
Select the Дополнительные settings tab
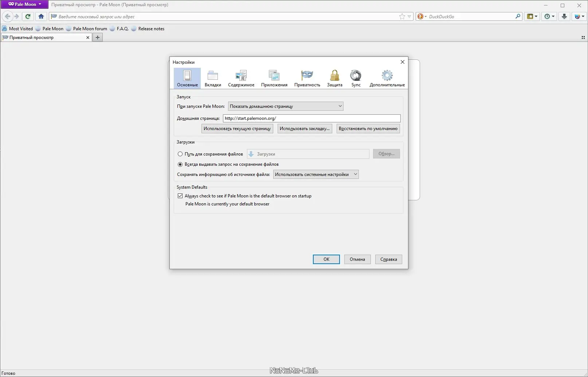point(387,78)
